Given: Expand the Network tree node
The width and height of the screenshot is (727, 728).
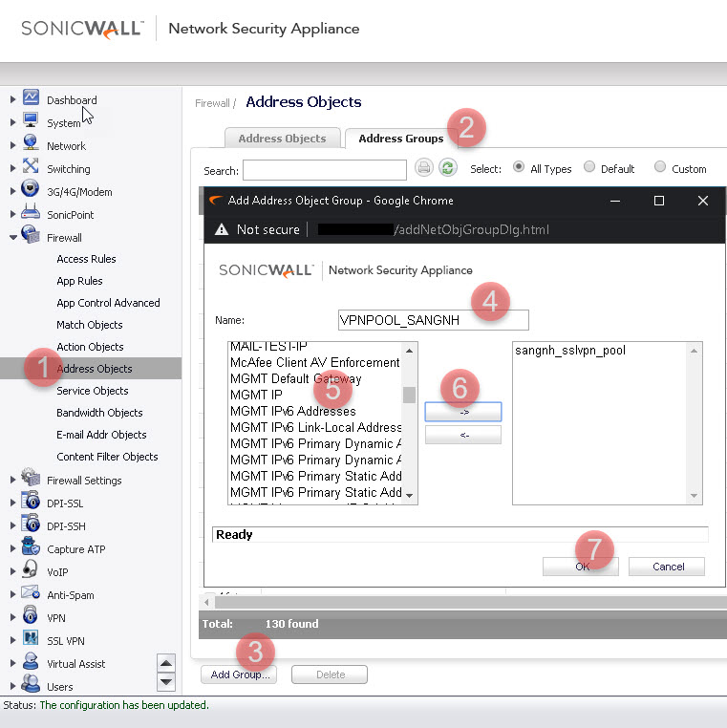Looking at the screenshot, I should click(13, 145).
